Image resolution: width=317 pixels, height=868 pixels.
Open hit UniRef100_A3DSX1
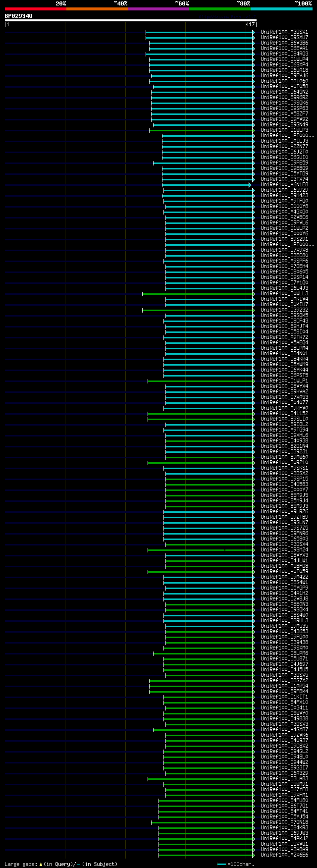(x=284, y=32)
